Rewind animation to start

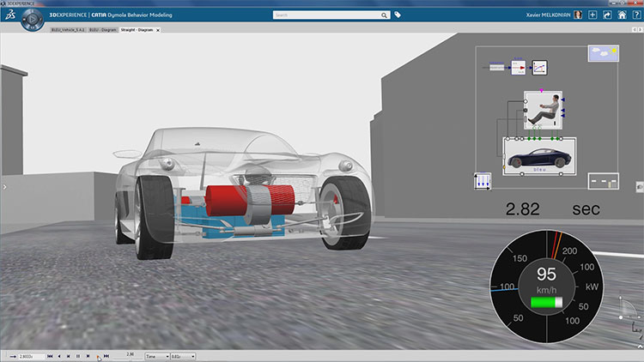tap(50, 356)
